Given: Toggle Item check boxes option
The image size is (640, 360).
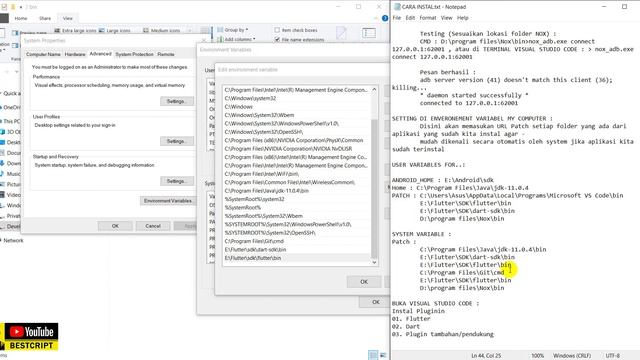Looking at the screenshot, I should coord(296,30).
